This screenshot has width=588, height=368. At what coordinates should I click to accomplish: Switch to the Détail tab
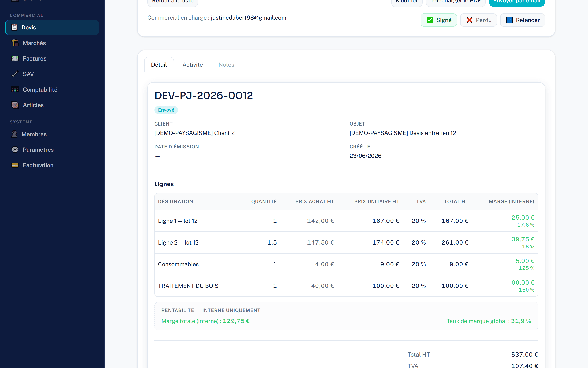159,65
